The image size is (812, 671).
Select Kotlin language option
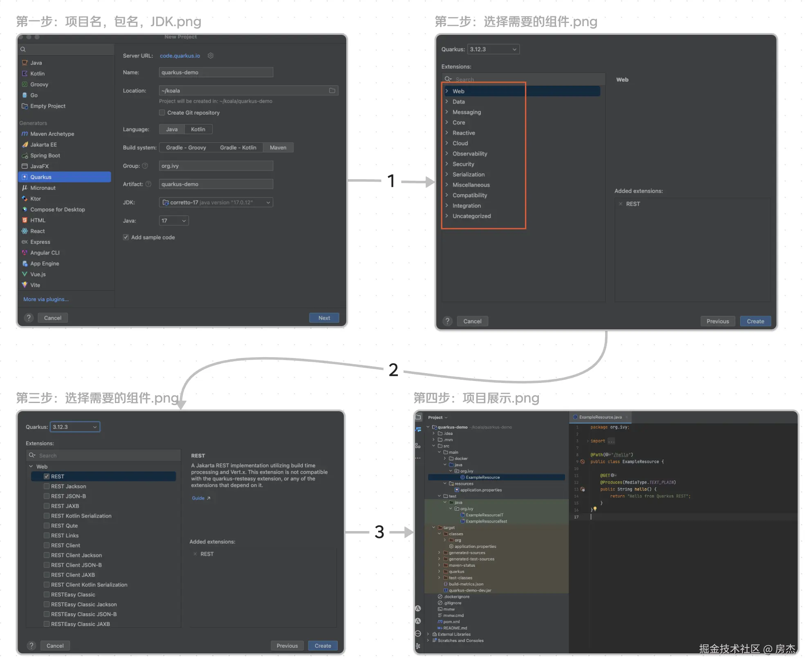click(198, 129)
